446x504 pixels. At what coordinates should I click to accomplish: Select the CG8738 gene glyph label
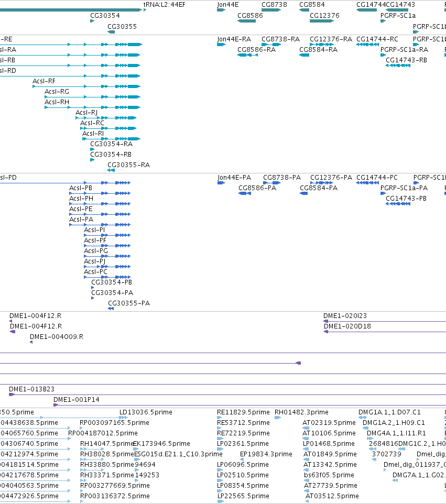(274, 5)
